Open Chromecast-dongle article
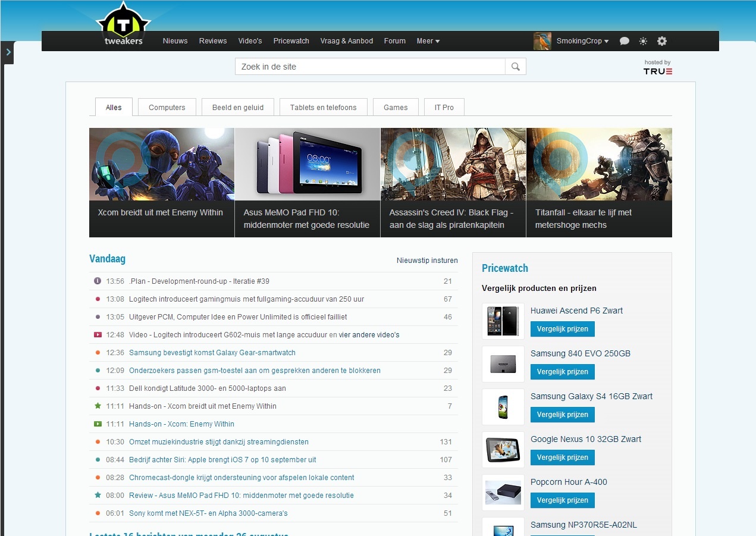Viewport: 756px width, 536px height. [241, 478]
